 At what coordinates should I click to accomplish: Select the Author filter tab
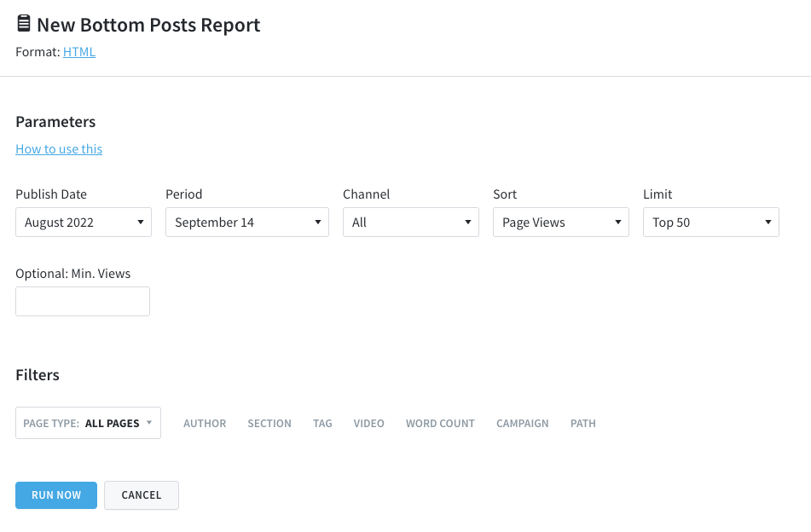click(x=205, y=424)
